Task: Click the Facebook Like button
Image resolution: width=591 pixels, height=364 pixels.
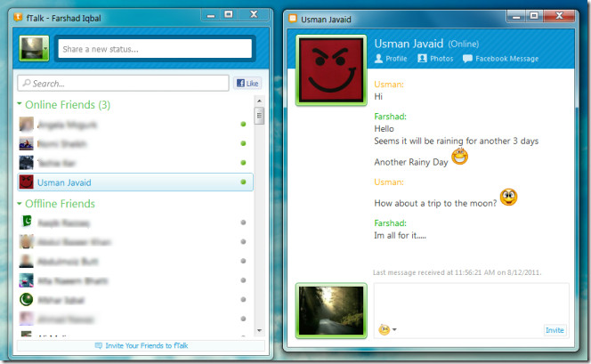Action: (x=247, y=84)
